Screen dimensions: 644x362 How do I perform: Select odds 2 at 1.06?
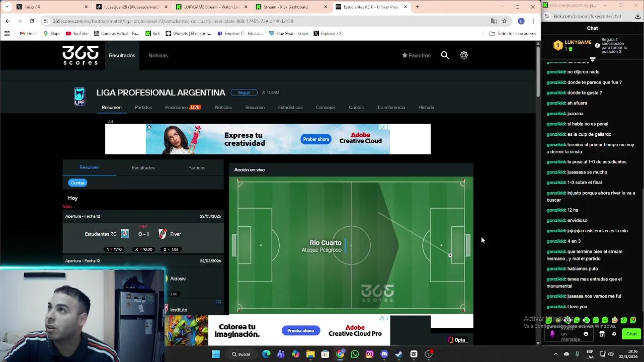[x=172, y=249]
